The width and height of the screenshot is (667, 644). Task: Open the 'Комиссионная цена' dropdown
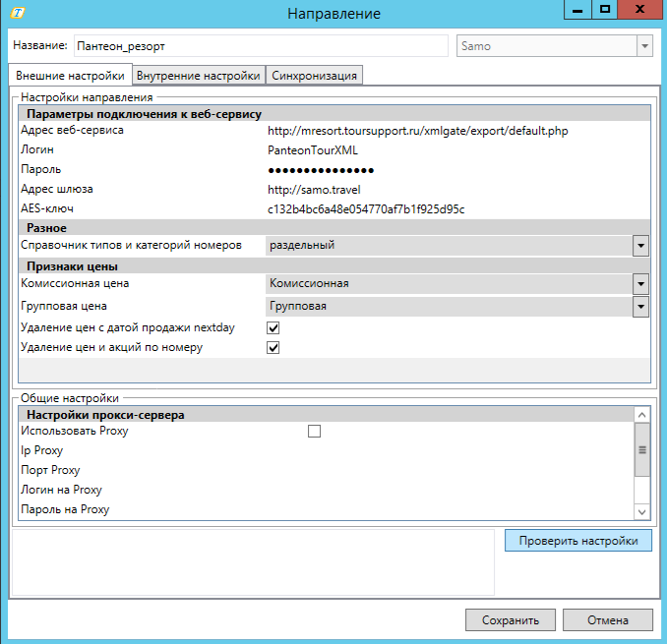[x=640, y=284]
